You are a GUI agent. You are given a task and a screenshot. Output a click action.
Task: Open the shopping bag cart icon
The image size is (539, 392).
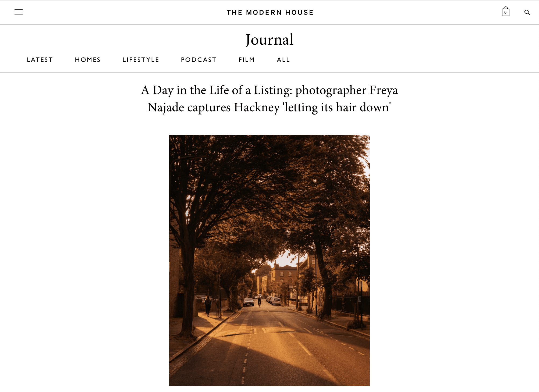[x=505, y=12]
